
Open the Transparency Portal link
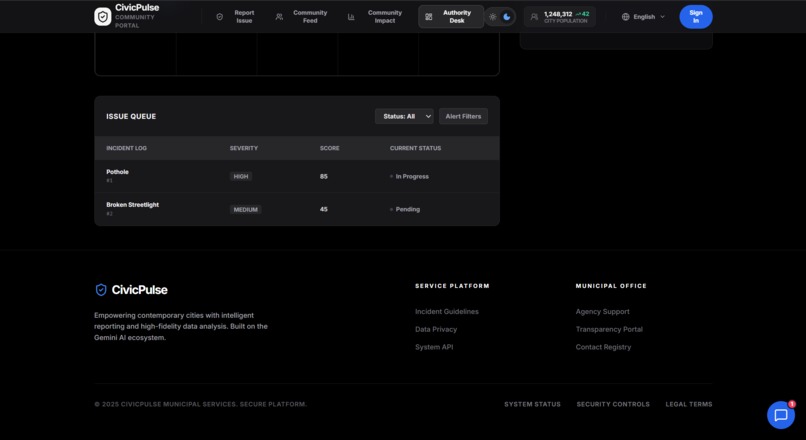tap(609, 329)
